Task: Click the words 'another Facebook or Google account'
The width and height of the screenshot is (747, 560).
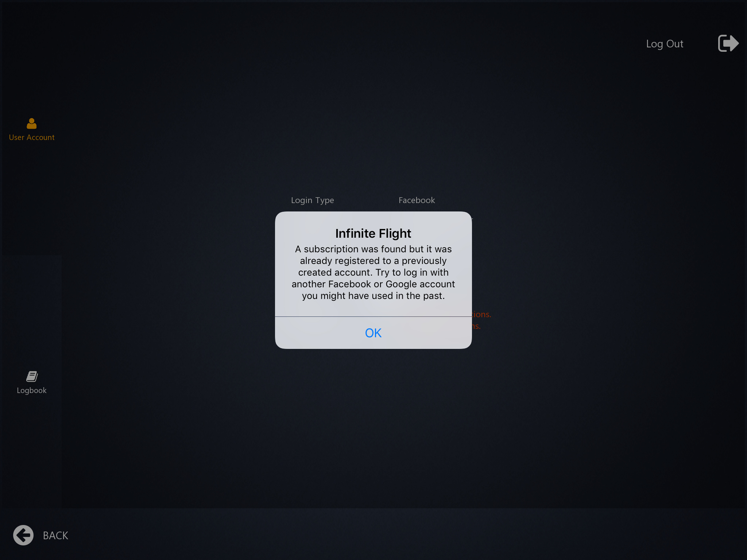Action: [x=373, y=284]
